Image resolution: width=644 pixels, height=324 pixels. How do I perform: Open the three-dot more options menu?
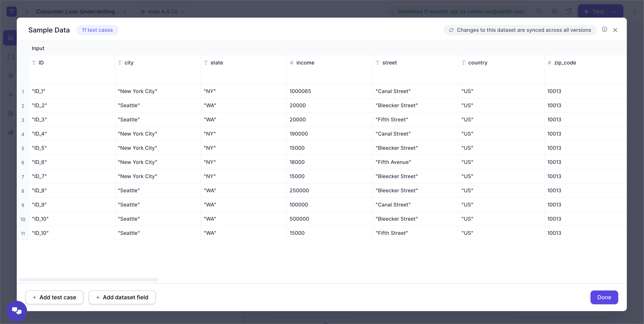[x=635, y=12]
